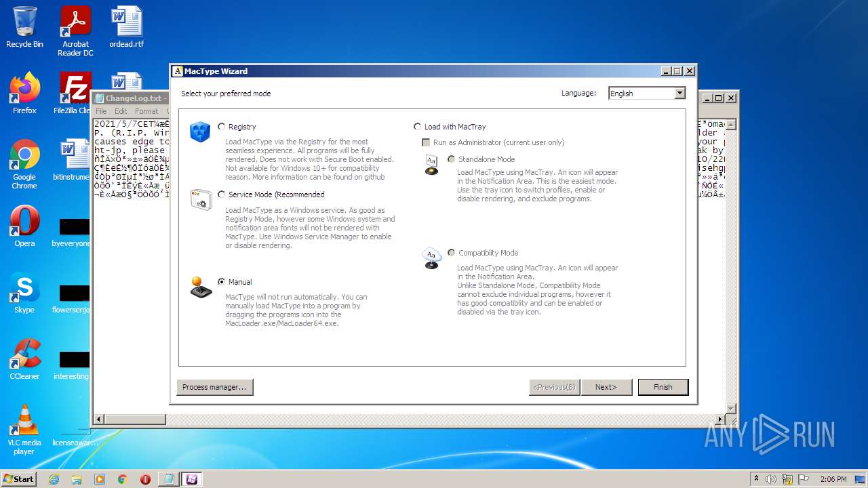Close the ChangeLog.txt Notepad window
Image resolution: width=868 pixels, height=488 pixels.
point(731,98)
